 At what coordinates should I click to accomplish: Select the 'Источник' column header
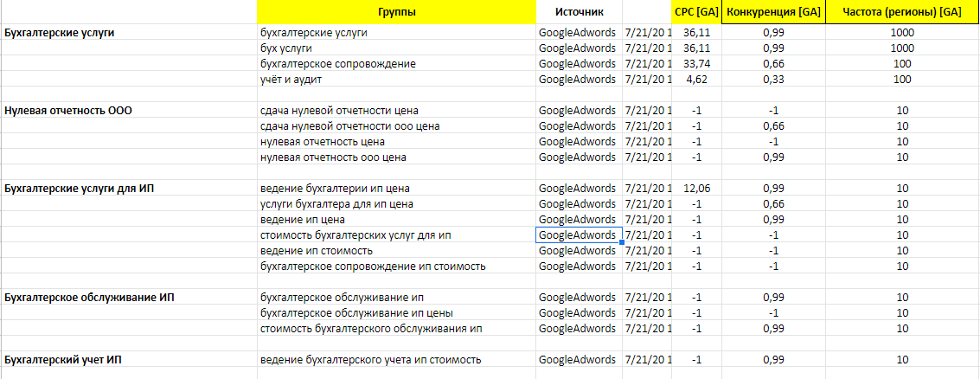(579, 12)
